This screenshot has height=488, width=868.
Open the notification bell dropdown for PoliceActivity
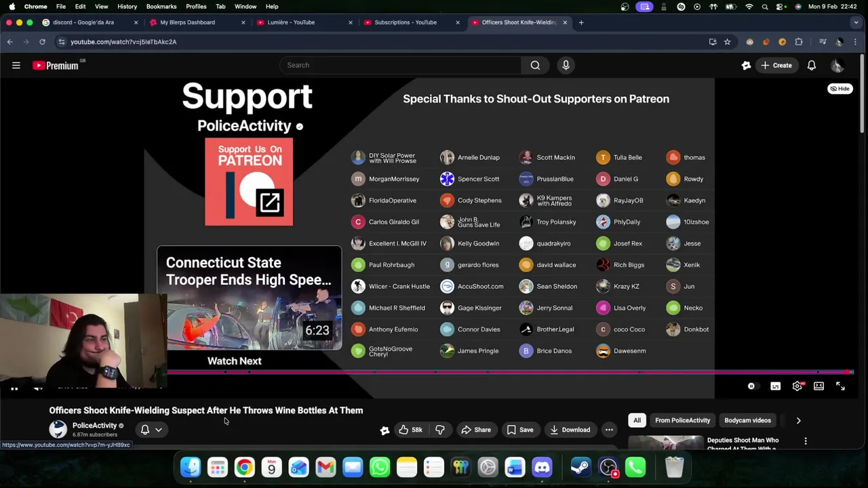[151, 430]
